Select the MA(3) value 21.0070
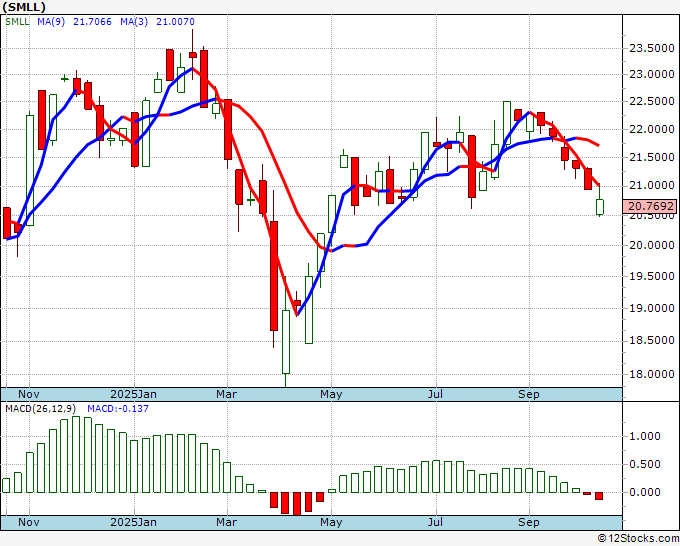This screenshot has height=546, width=680. pyautogui.click(x=176, y=22)
